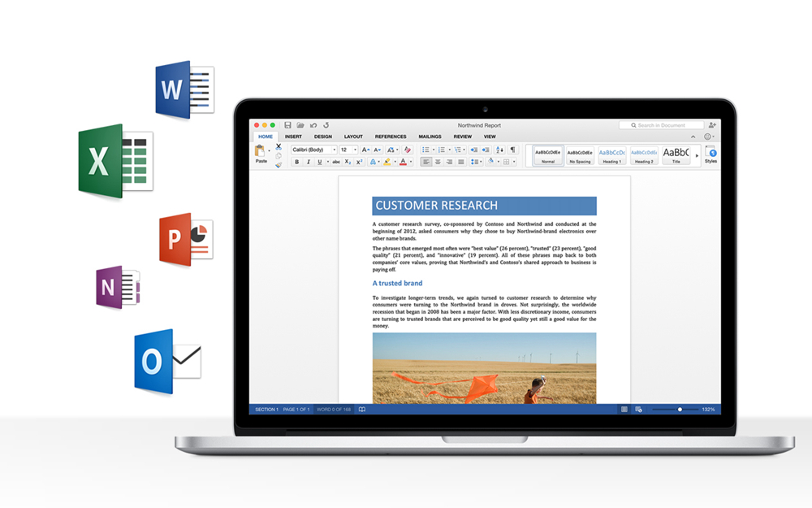This screenshot has width=812, height=508.
Task: Click the Paste clipboard icon
Action: pos(260,151)
